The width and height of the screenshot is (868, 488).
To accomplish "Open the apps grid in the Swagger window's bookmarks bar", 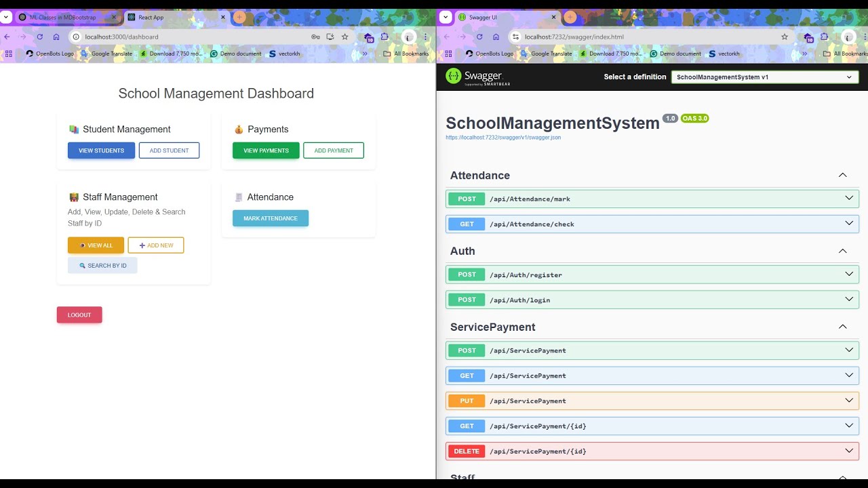I will pyautogui.click(x=448, y=54).
